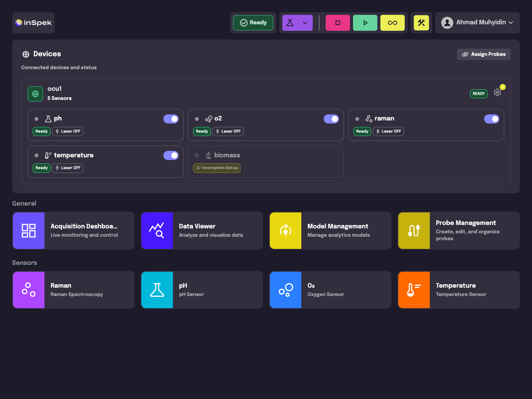Screen dimensions: 532x399
Task: Click the Data Viewer chart-search icon
Action: pyautogui.click(x=157, y=231)
